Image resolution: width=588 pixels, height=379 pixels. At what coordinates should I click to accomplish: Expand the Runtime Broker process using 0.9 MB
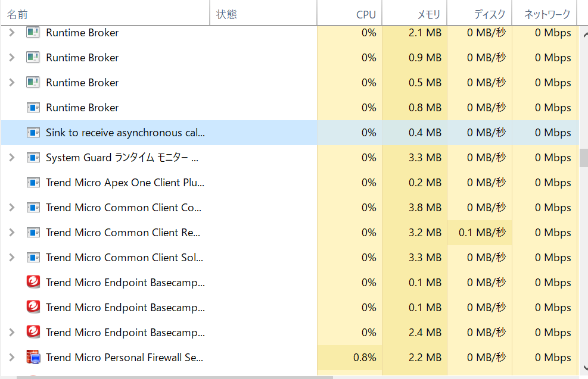click(x=12, y=57)
